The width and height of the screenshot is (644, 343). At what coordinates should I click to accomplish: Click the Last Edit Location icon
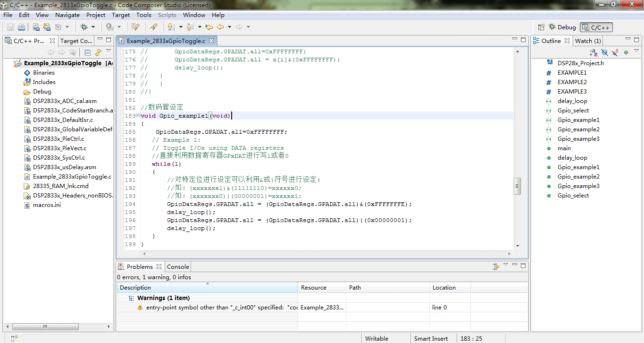[x=209, y=27]
